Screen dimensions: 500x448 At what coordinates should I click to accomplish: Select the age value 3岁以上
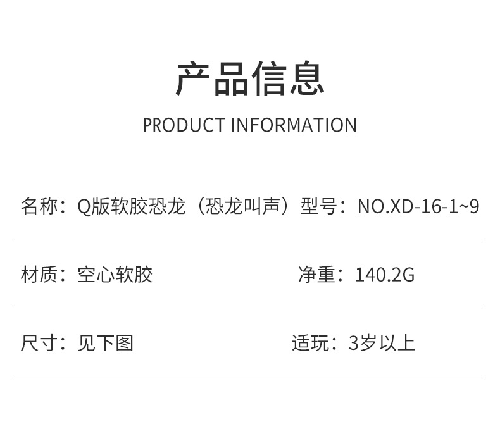point(382,343)
